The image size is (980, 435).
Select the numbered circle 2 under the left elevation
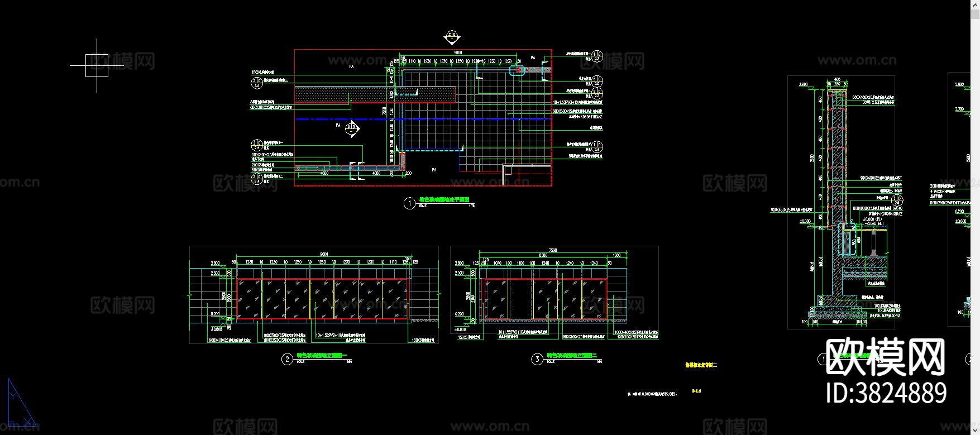point(287,359)
